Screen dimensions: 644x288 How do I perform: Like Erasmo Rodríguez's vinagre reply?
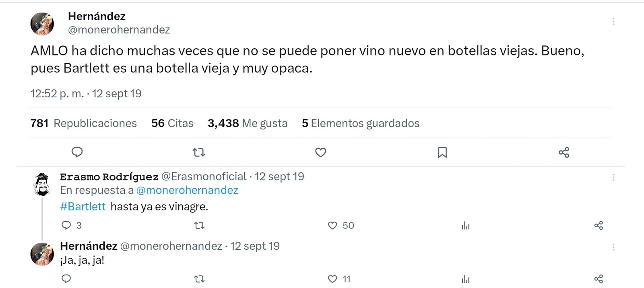coord(332,226)
